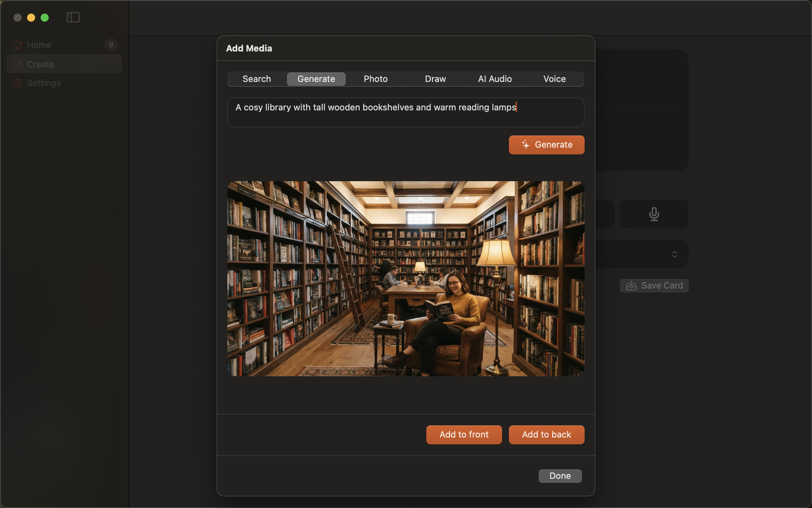Switch to the Search tab
Screen dimensions: 812x508
[257, 79]
